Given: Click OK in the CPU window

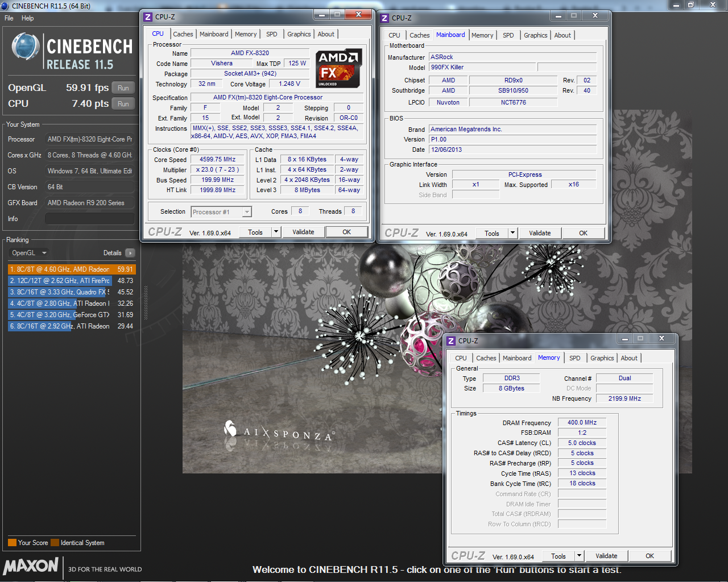Looking at the screenshot, I should (x=347, y=232).
